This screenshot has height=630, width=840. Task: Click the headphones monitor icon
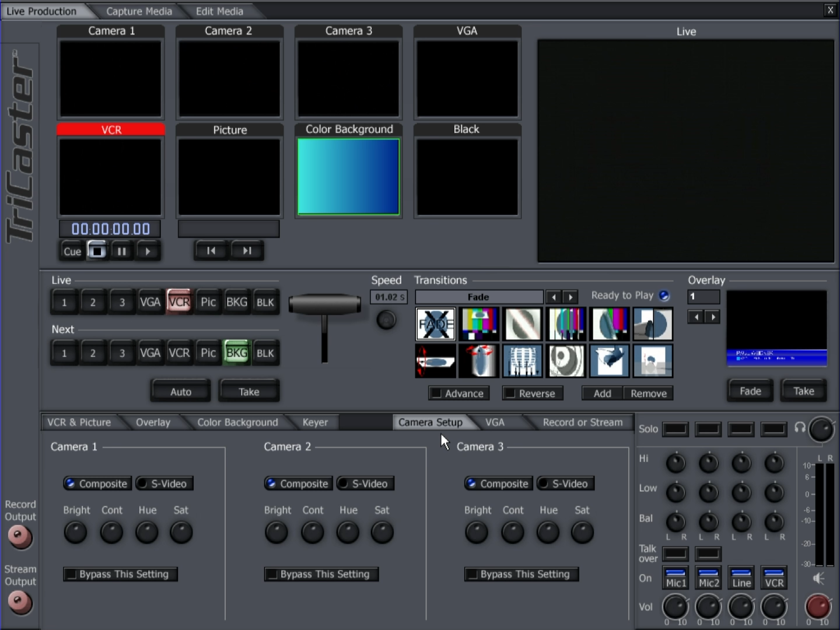800,428
